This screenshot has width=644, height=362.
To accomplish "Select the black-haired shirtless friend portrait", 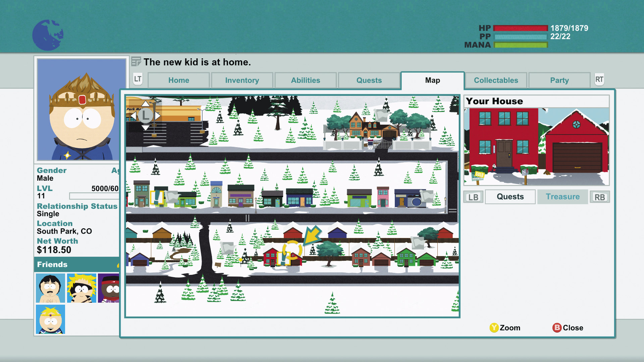I will [x=50, y=288].
